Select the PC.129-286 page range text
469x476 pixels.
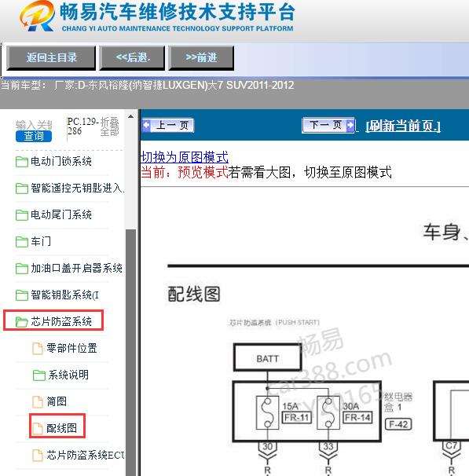(82, 126)
